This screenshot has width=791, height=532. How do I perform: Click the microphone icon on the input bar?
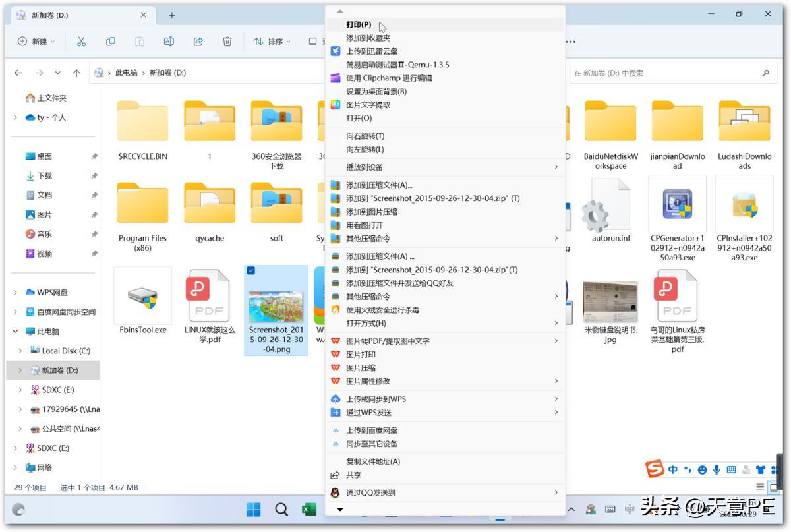[717, 469]
